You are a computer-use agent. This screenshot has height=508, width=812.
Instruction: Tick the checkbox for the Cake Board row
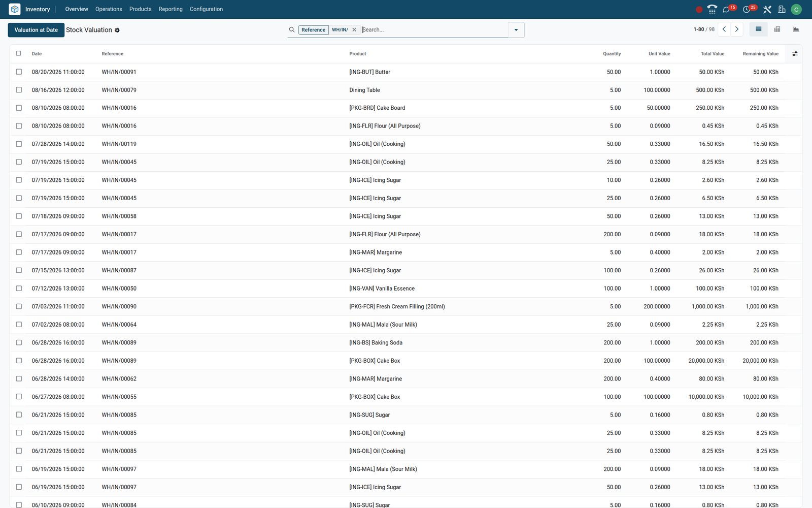(19, 108)
